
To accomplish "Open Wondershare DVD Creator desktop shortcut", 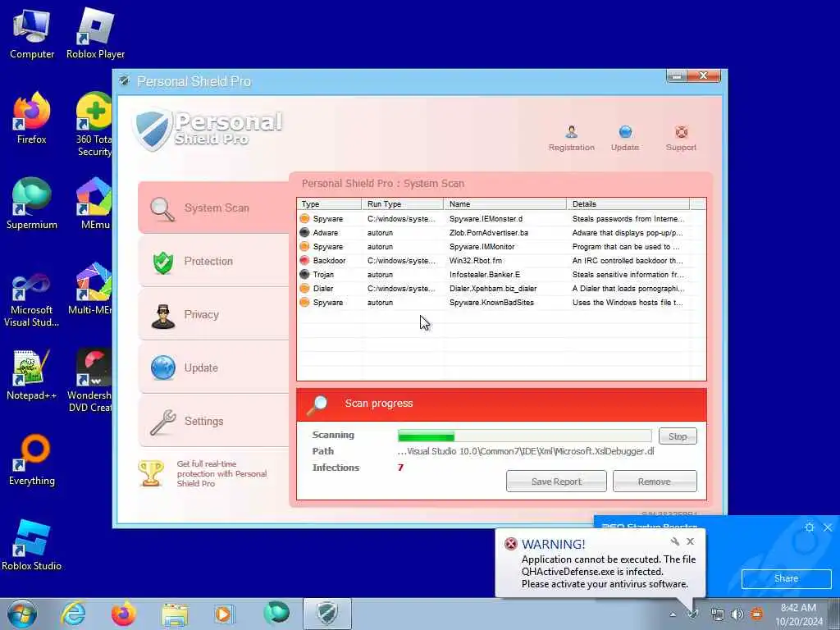I will [91, 381].
